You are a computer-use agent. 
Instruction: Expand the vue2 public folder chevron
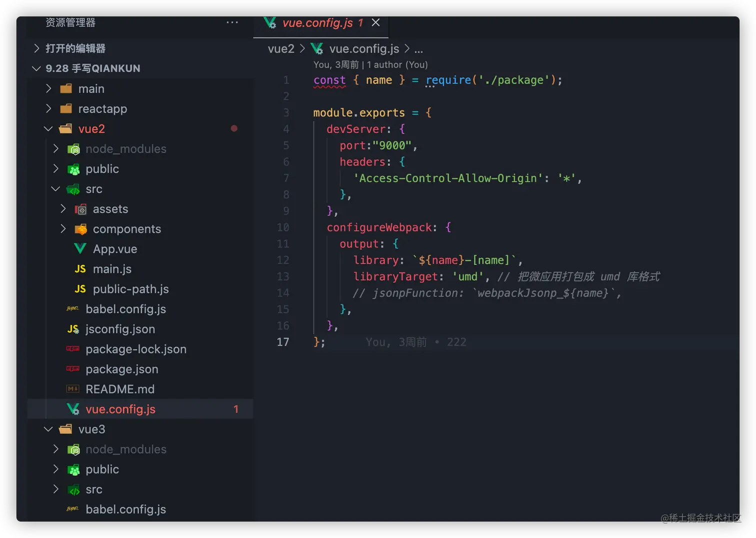click(x=55, y=169)
